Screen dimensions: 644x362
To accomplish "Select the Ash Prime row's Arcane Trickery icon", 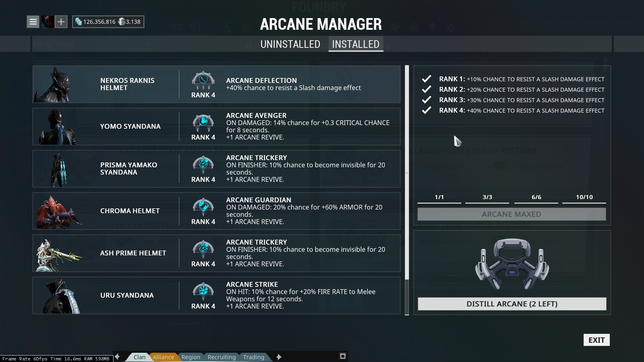I will pos(203,250).
